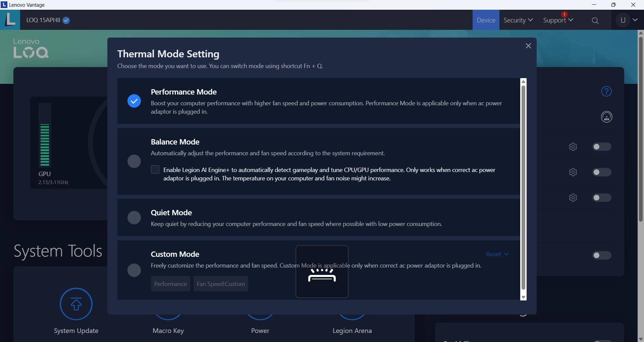The height and width of the screenshot is (342, 644).
Task: Open the search magnifier icon
Action: [x=595, y=20]
